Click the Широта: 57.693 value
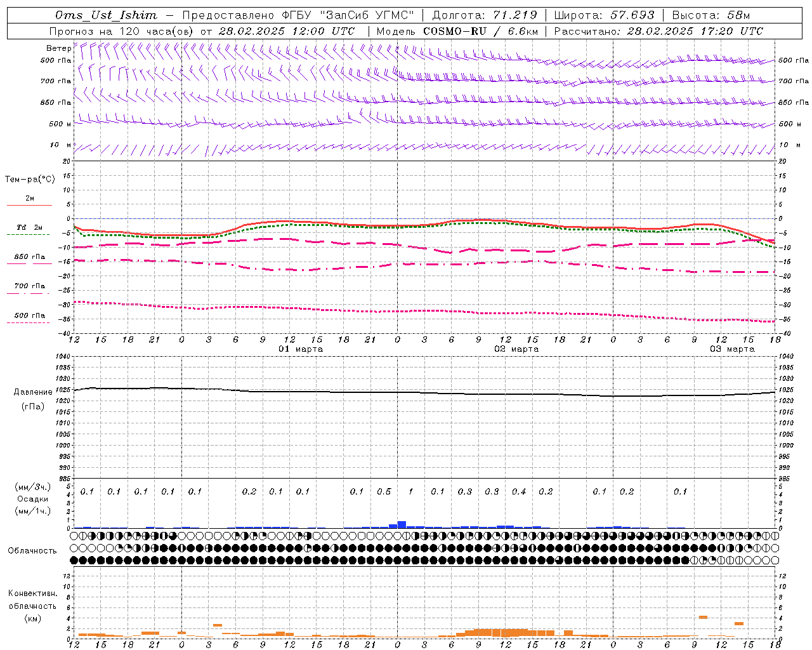 pyautogui.click(x=605, y=15)
